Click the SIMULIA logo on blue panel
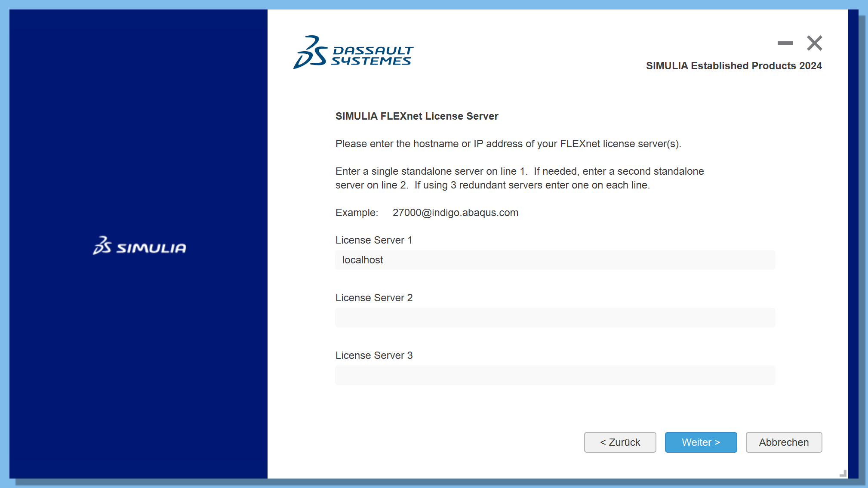Screen dimensions: 868x488 pyautogui.click(x=139, y=245)
